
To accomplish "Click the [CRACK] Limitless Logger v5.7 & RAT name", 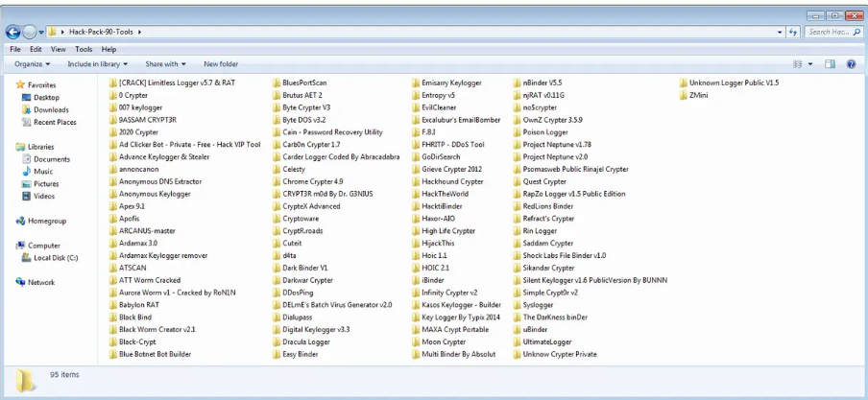I will coord(177,83).
